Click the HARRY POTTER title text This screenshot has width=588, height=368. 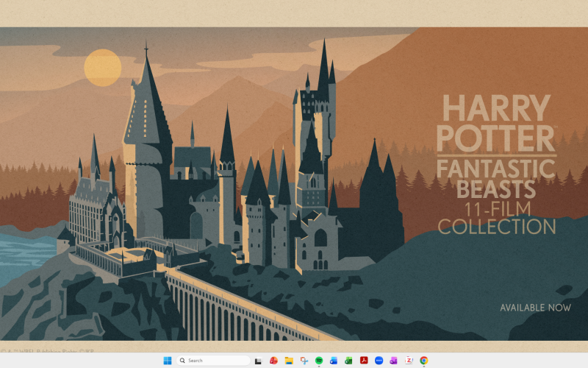[496, 123]
